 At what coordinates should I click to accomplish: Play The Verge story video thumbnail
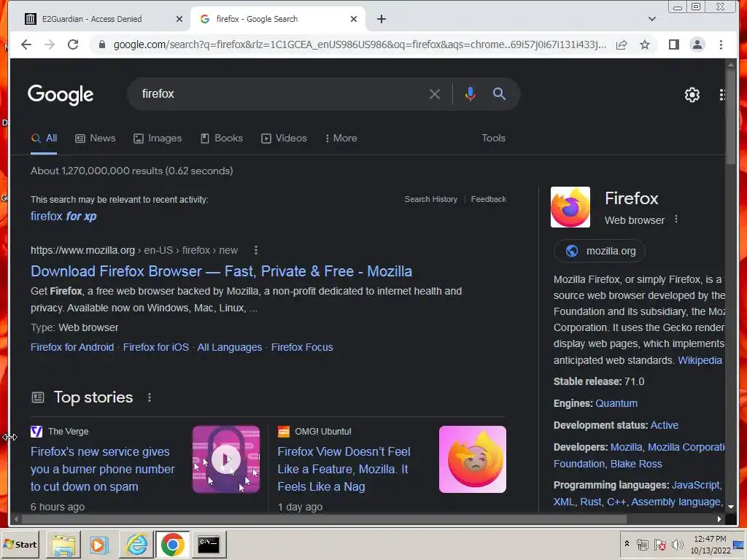[x=226, y=459]
